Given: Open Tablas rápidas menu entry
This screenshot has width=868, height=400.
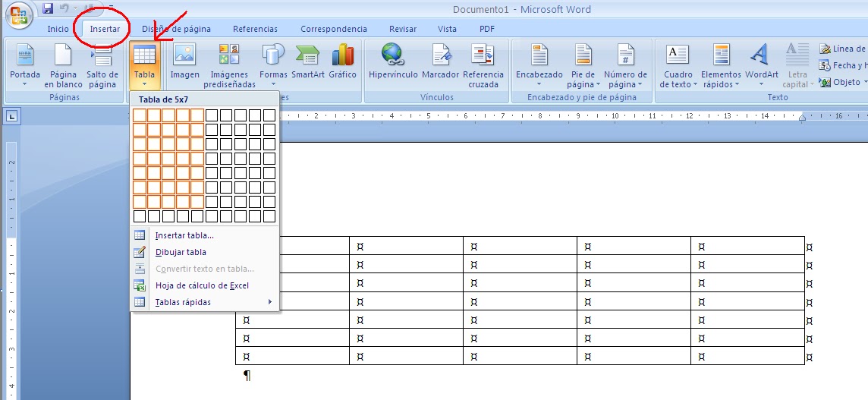Looking at the screenshot, I should pos(205,302).
